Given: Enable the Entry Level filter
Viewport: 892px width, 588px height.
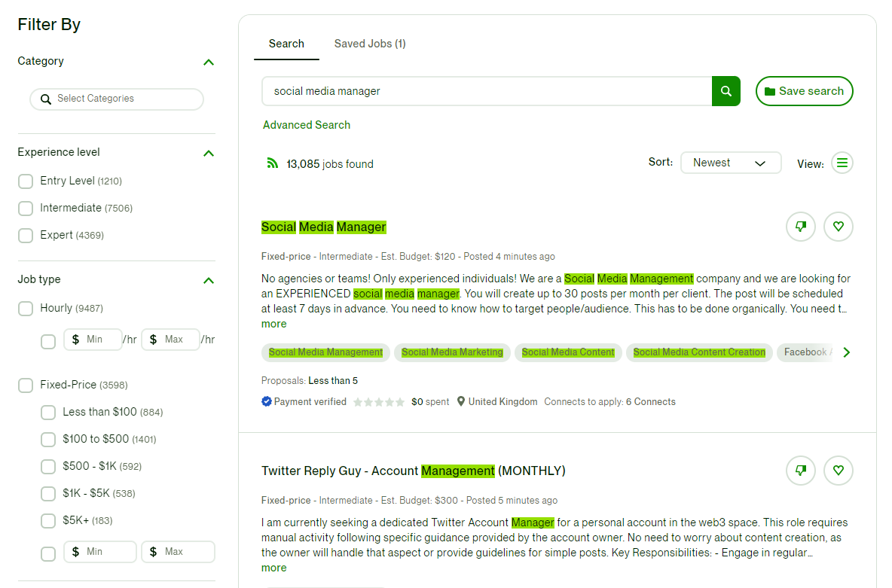Looking at the screenshot, I should [x=25, y=181].
